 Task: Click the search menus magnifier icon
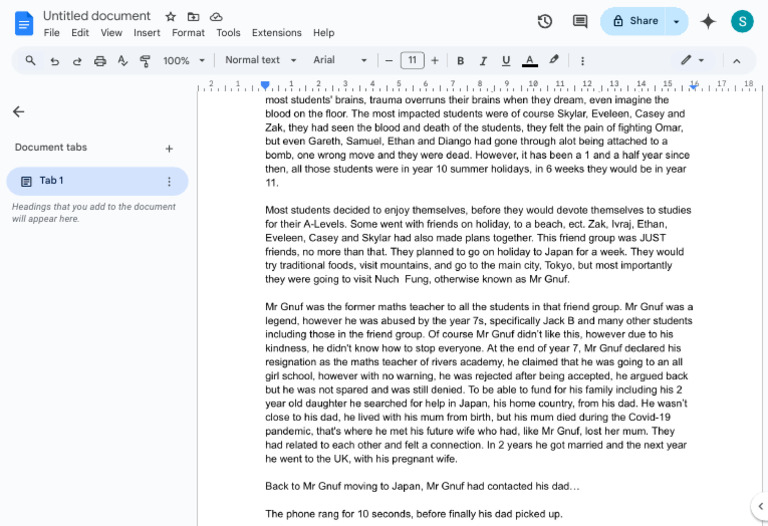pyautogui.click(x=30, y=61)
